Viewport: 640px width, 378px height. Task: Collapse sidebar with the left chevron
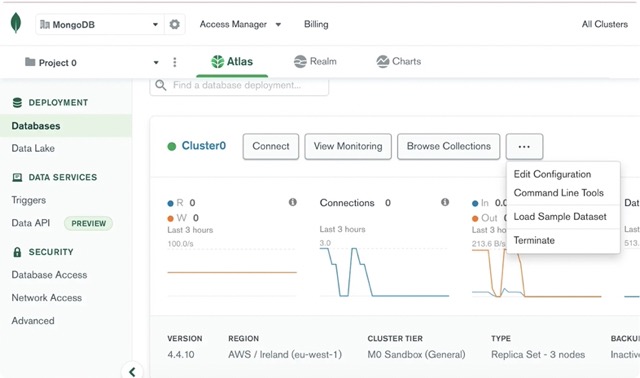coord(132,371)
